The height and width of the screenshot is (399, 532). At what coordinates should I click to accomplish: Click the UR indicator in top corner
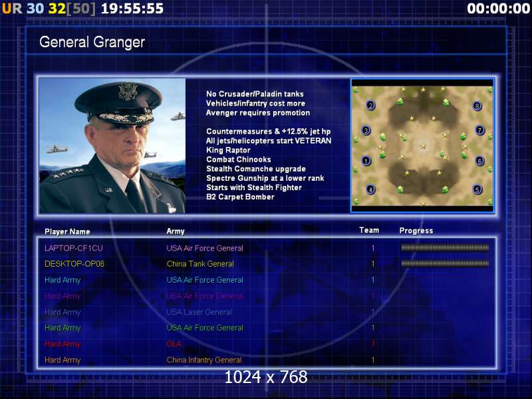click(12, 9)
